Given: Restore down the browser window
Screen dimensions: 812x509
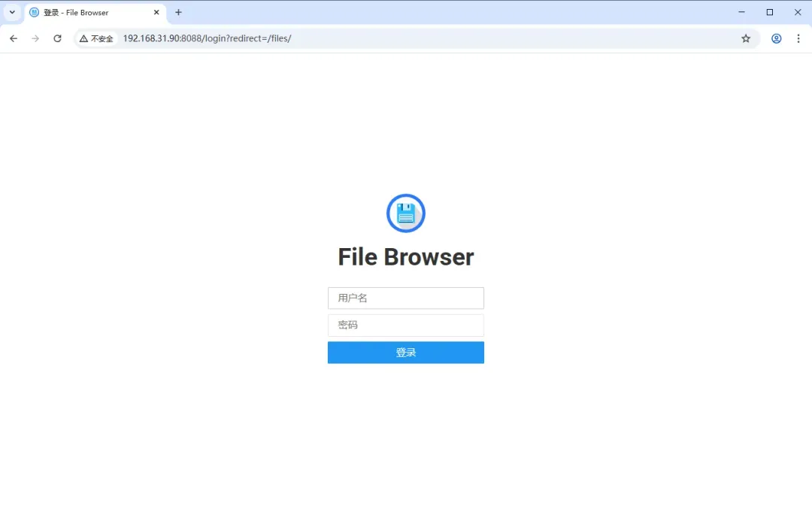Looking at the screenshot, I should [769, 12].
